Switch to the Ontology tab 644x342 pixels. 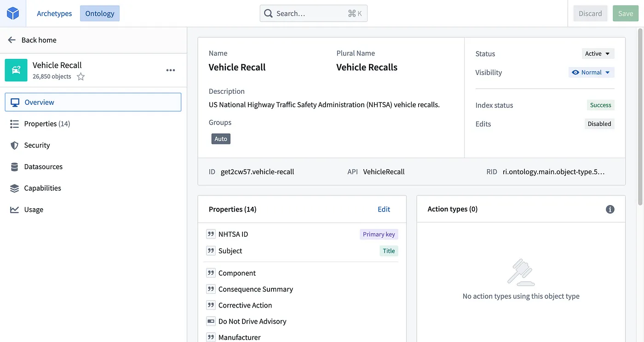click(x=100, y=13)
